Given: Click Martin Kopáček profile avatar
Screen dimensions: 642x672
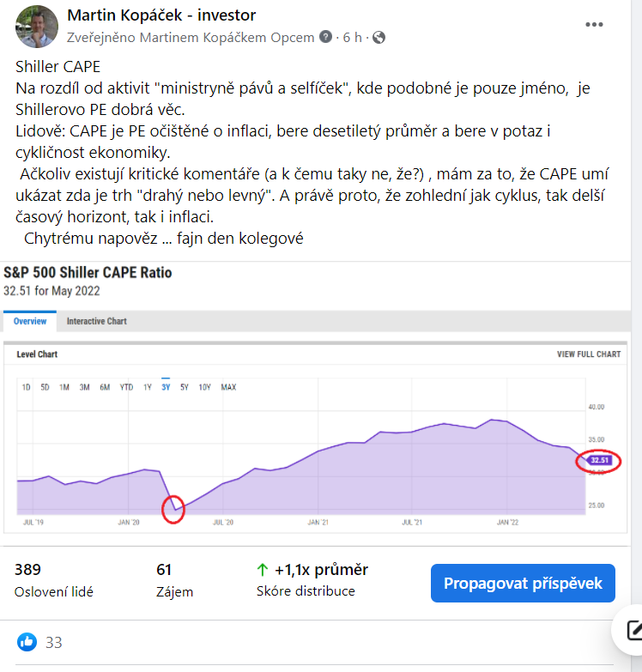Looking at the screenshot, I should tap(37, 26).
